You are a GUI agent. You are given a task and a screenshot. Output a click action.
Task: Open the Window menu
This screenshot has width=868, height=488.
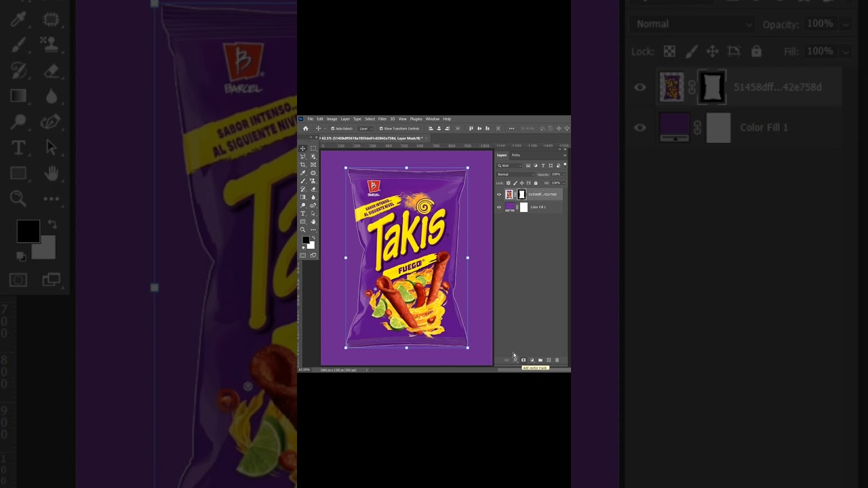[432, 119]
